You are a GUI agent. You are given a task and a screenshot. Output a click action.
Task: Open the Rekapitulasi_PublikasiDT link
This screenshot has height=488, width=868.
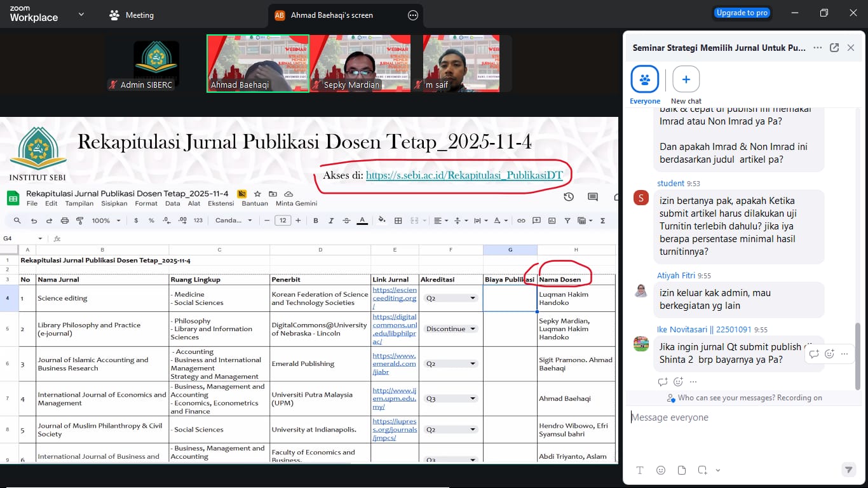coord(464,175)
